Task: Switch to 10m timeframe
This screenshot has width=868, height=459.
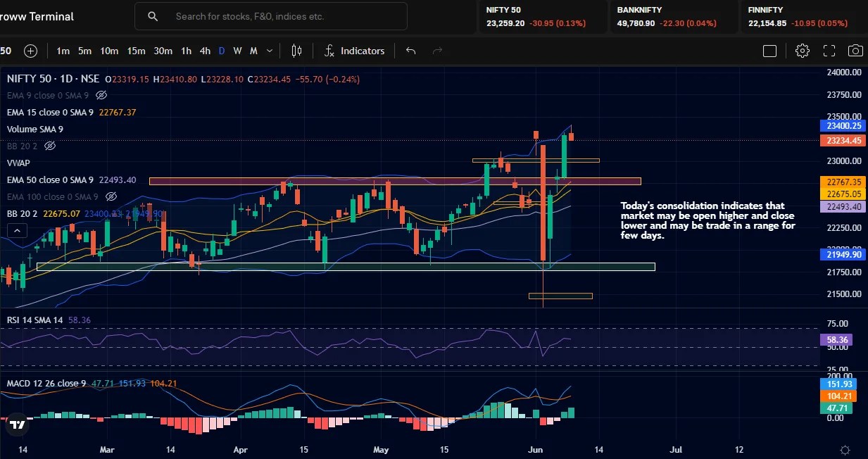Action: pos(109,51)
